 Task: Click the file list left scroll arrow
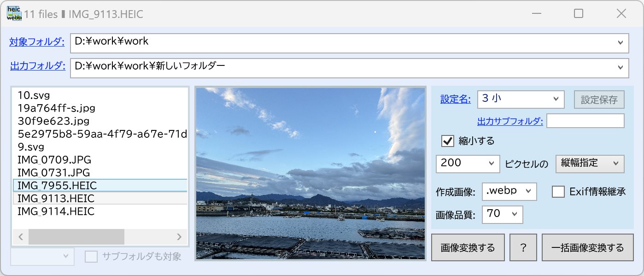tap(21, 237)
